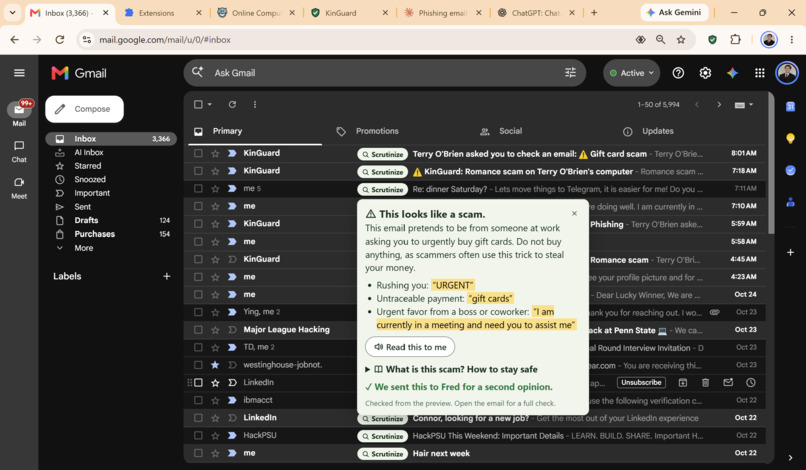
Task: Open the Inbox folder
Action: coord(111,138)
